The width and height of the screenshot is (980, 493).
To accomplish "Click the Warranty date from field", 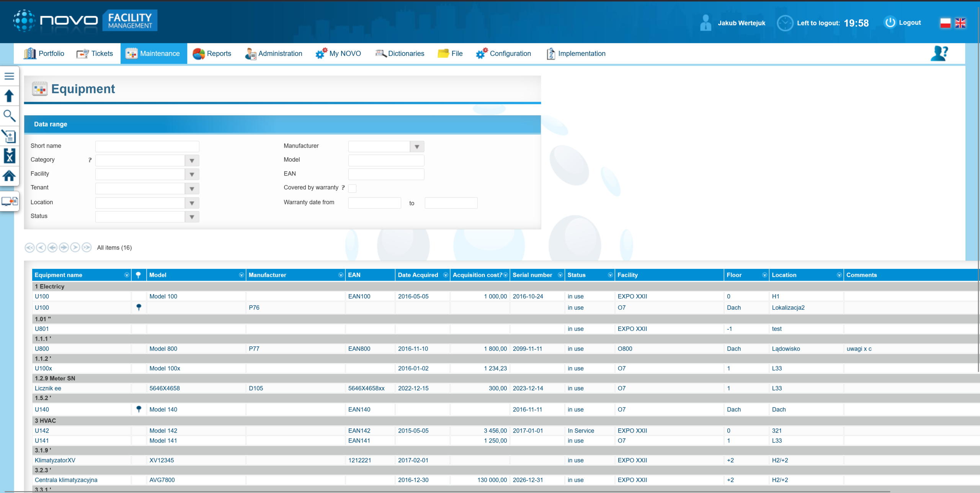I will point(374,203).
